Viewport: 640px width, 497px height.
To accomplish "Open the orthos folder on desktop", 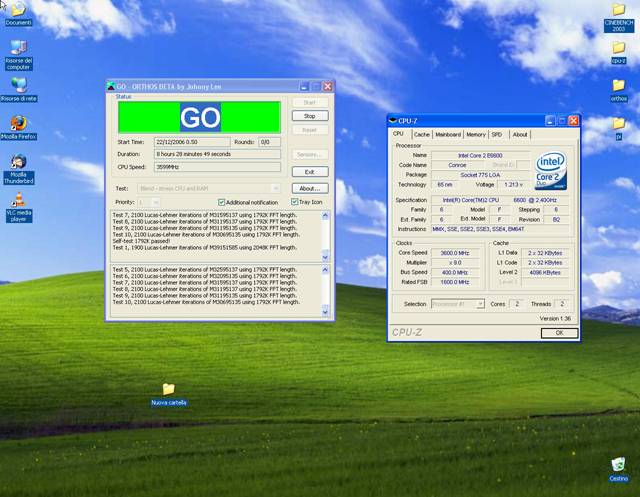I will coord(618,86).
